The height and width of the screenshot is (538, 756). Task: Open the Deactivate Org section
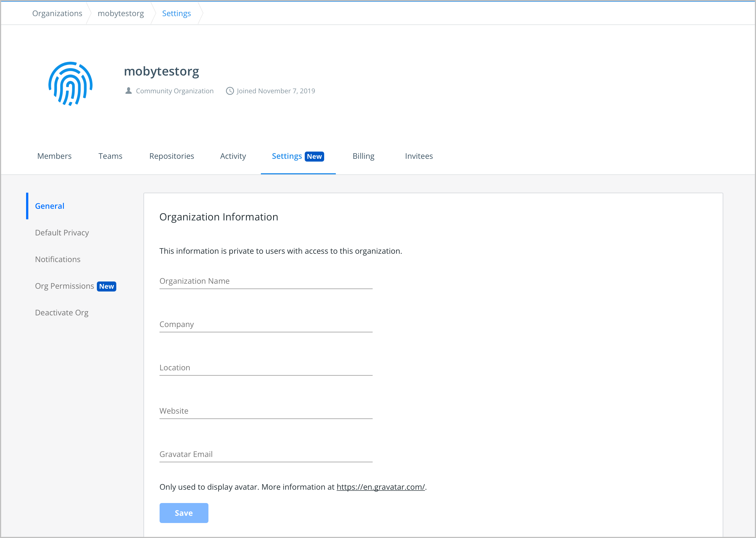tap(62, 312)
